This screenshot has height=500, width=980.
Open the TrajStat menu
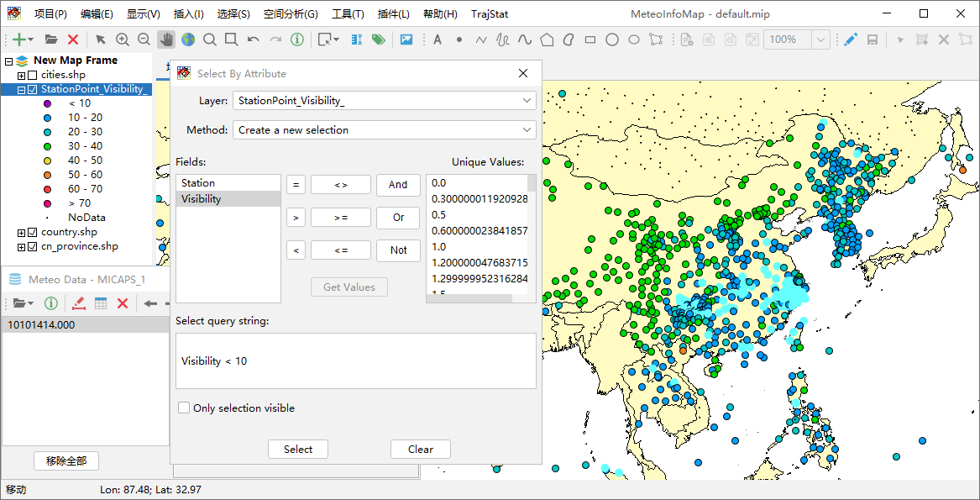[490, 14]
